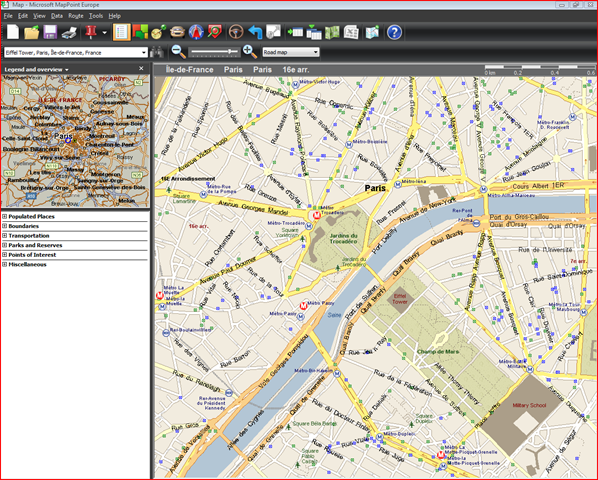Expand the Populated Places legend section
The height and width of the screenshot is (480, 598).
(5, 216)
